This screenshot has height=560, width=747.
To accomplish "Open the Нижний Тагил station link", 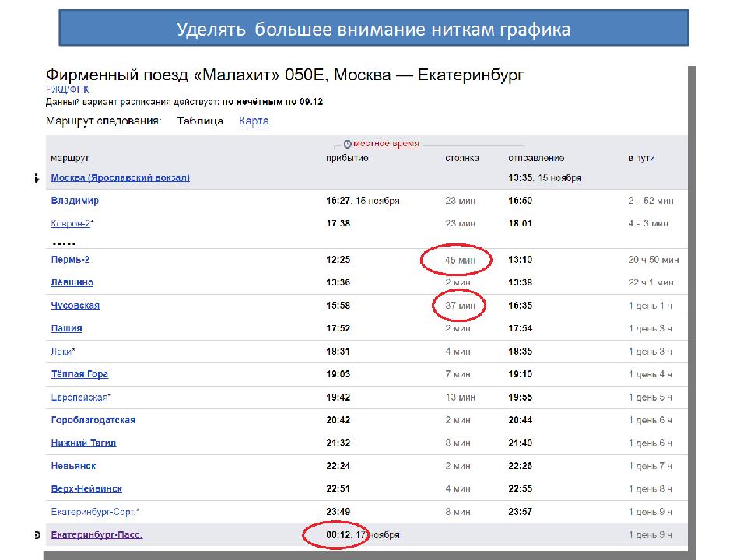I will (x=83, y=443).
